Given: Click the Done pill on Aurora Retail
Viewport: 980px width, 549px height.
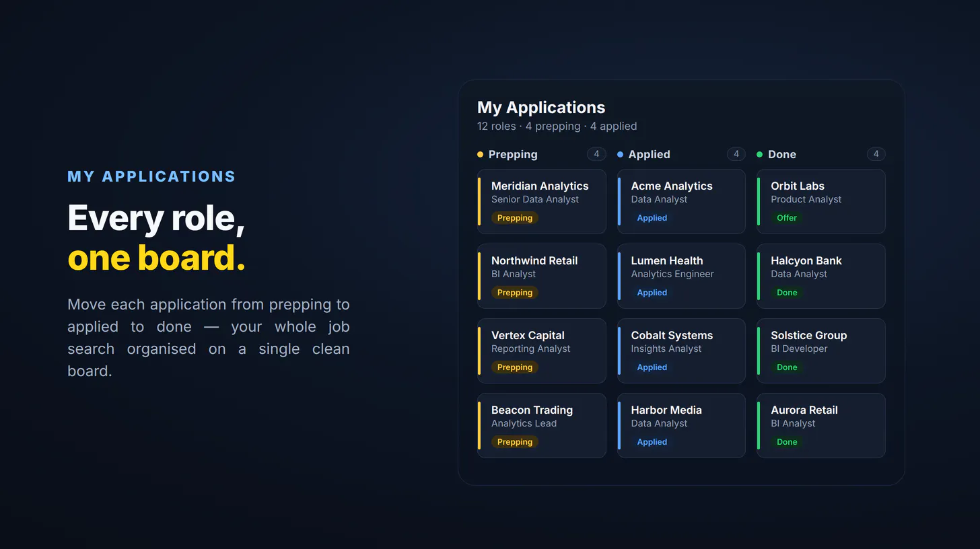Looking at the screenshot, I should tap(787, 442).
